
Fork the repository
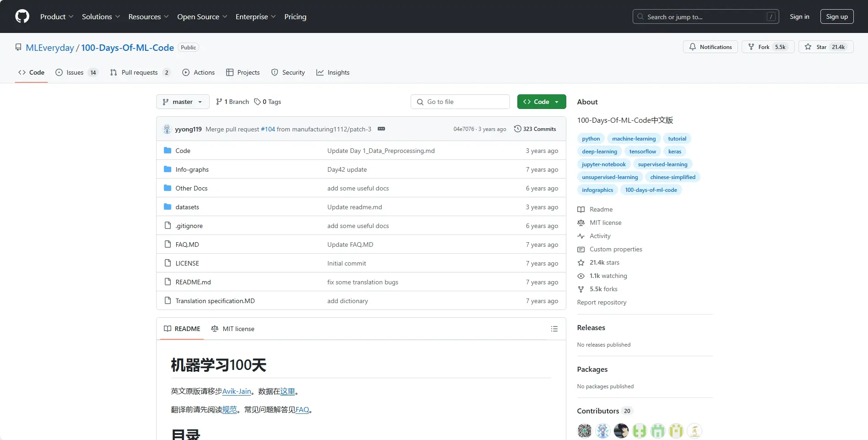coord(759,47)
